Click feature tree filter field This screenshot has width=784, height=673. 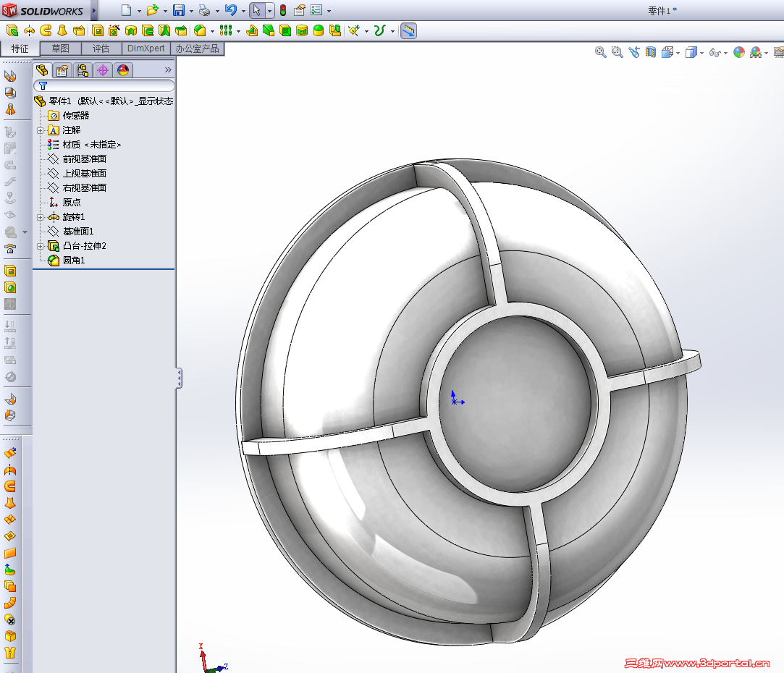point(104,85)
